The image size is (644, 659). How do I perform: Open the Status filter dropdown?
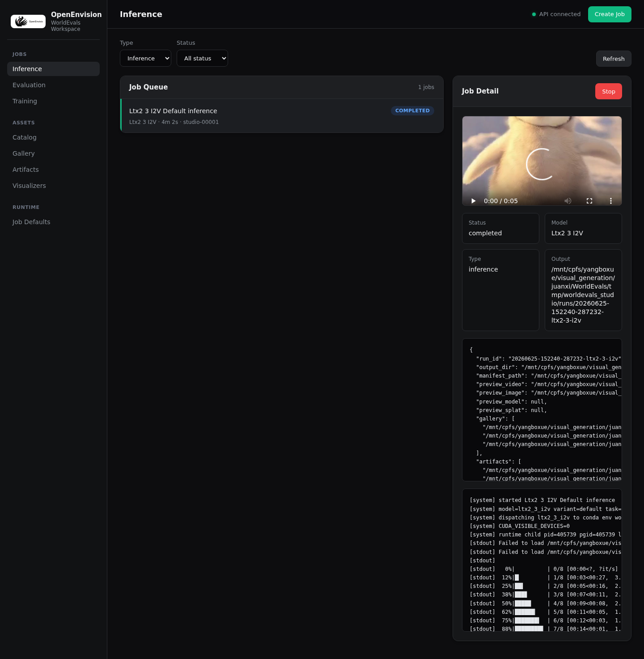tap(202, 58)
